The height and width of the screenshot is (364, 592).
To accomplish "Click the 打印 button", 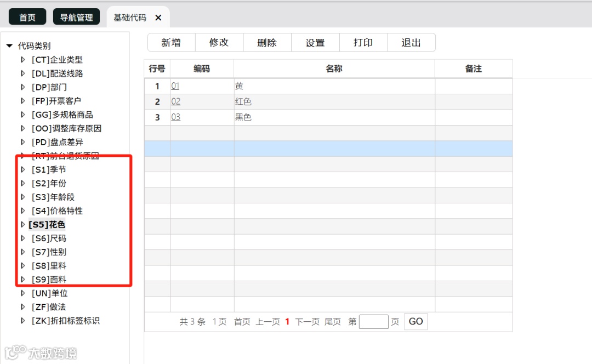I will tap(363, 42).
